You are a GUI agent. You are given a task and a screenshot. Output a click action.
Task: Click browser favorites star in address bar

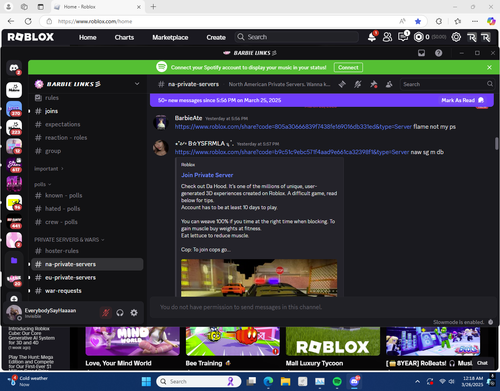[x=418, y=21]
